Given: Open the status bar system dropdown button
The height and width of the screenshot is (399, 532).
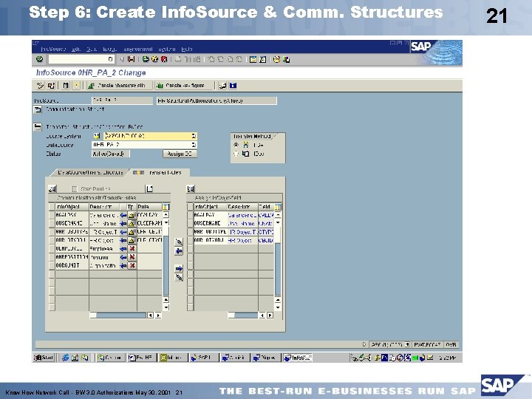Looking at the screenshot, I should [x=407, y=345].
